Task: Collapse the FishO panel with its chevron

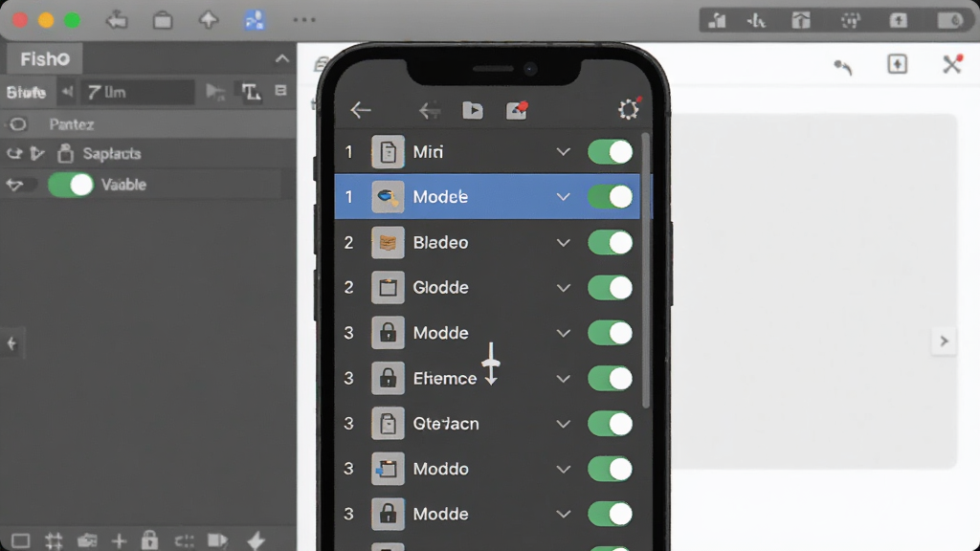Action: 282,58
